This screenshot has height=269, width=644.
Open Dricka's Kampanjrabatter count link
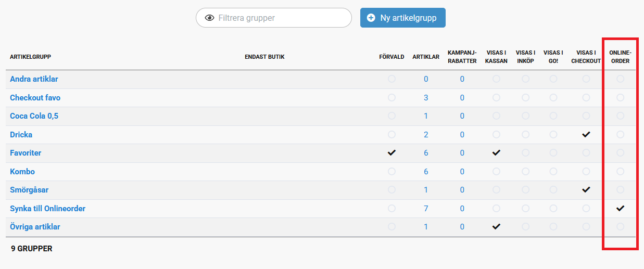[x=462, y=135]
